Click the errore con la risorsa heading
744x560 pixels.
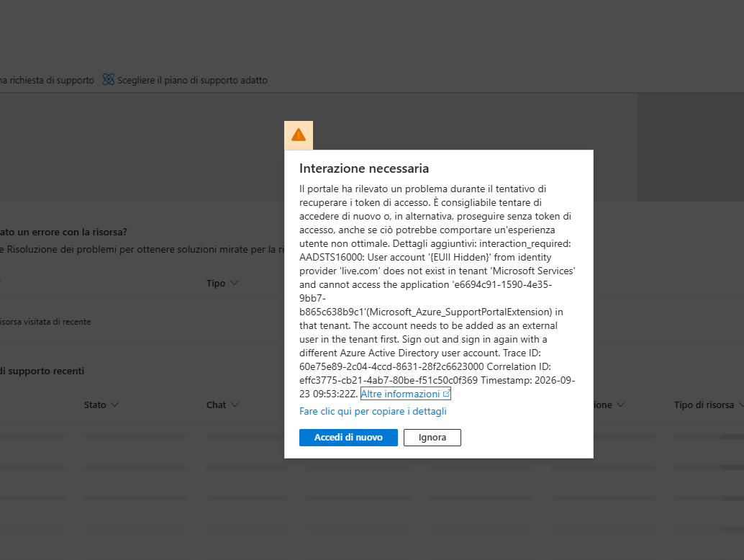coord(63,232)
